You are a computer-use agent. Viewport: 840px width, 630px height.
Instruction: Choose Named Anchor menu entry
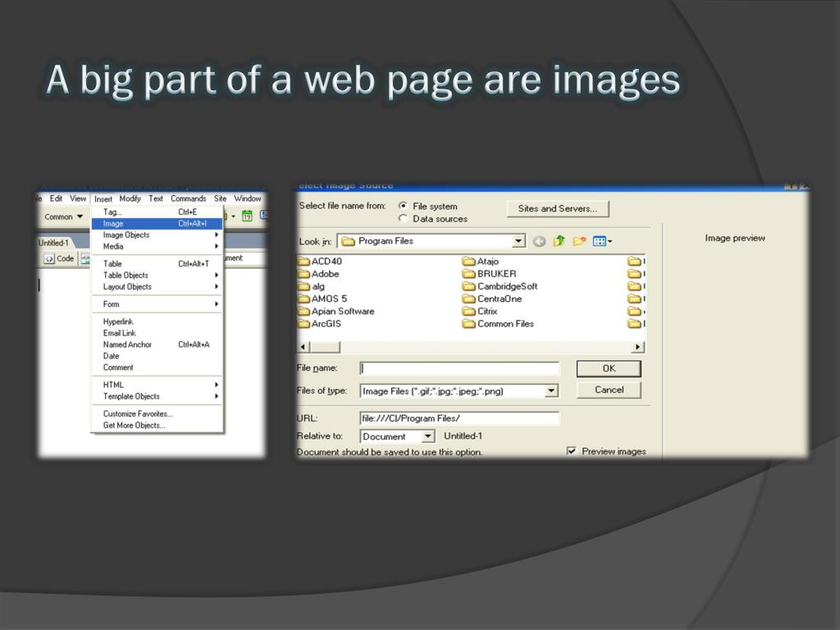(157, 345)
